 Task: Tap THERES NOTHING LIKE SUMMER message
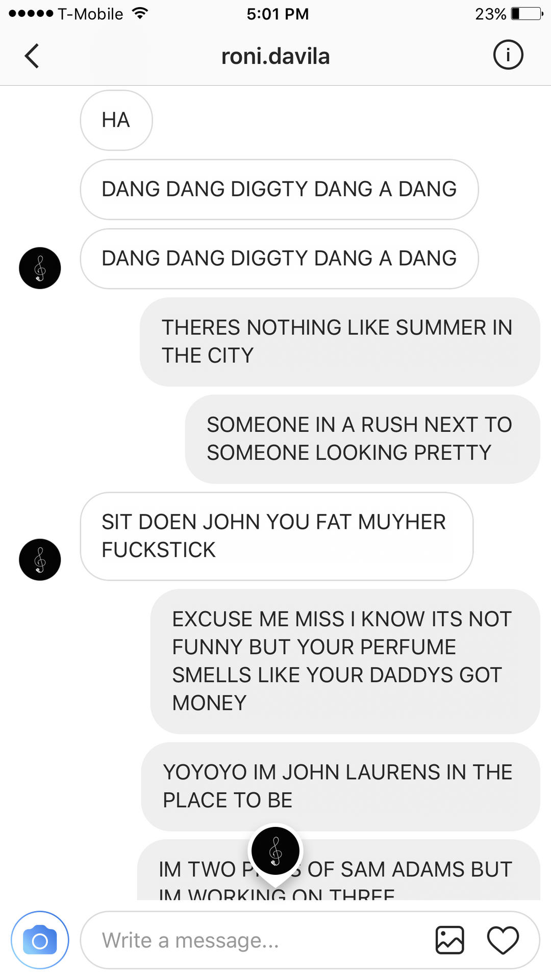point(340,342)
